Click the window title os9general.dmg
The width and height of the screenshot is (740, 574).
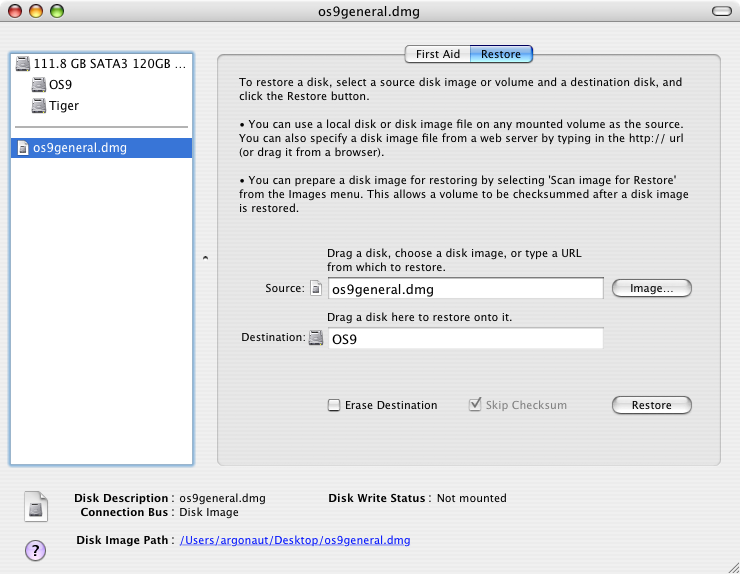[x=369, y=11]
